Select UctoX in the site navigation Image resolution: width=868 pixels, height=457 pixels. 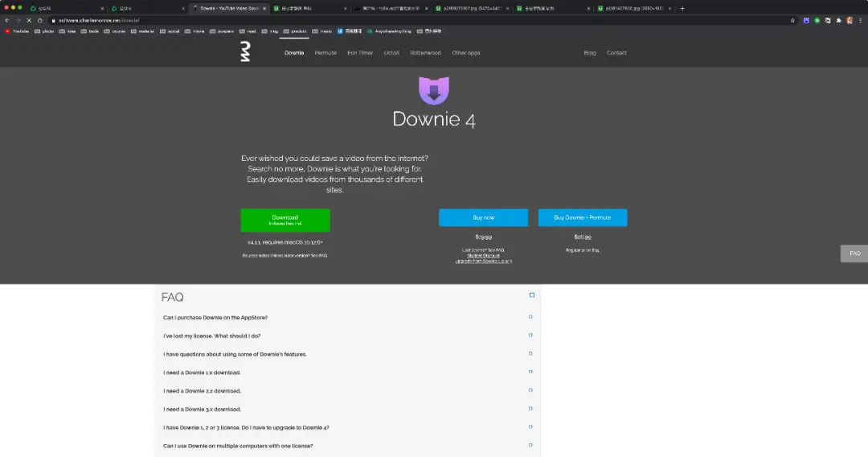pos(391,53)
